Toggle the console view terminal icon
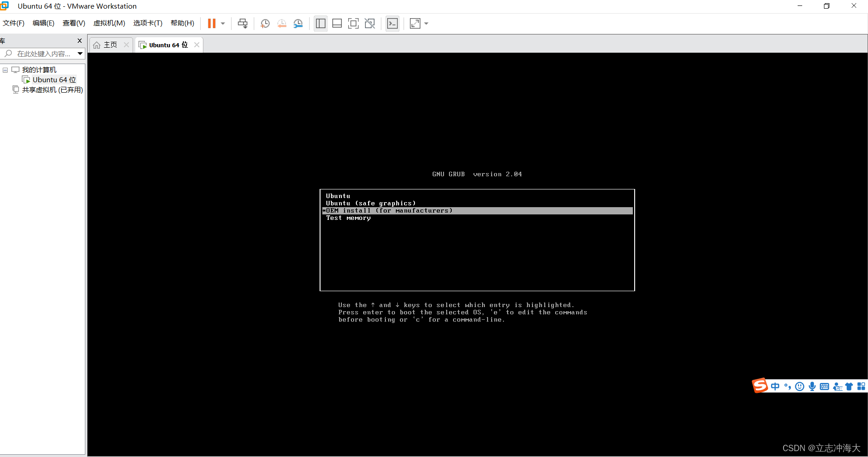 coord(393,24)
